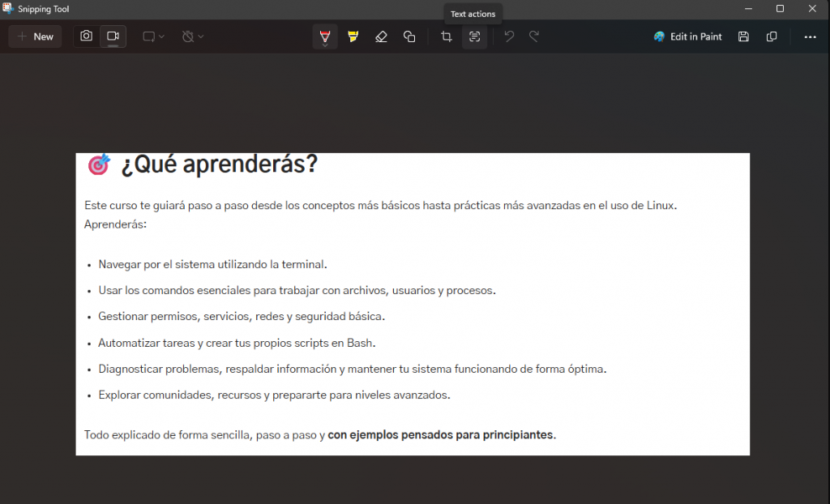The image size is (830, 504).
Task: Click the captured screenshot heading "¿Qué aprenderás?"
Action: (x=219, y=164)
